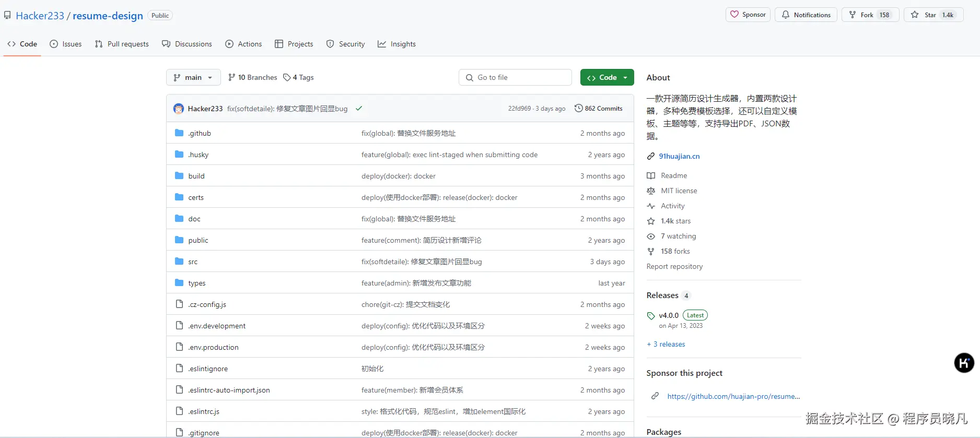Open the Code tab
This screenshot has width=980, height=438.
pos(22,44)
